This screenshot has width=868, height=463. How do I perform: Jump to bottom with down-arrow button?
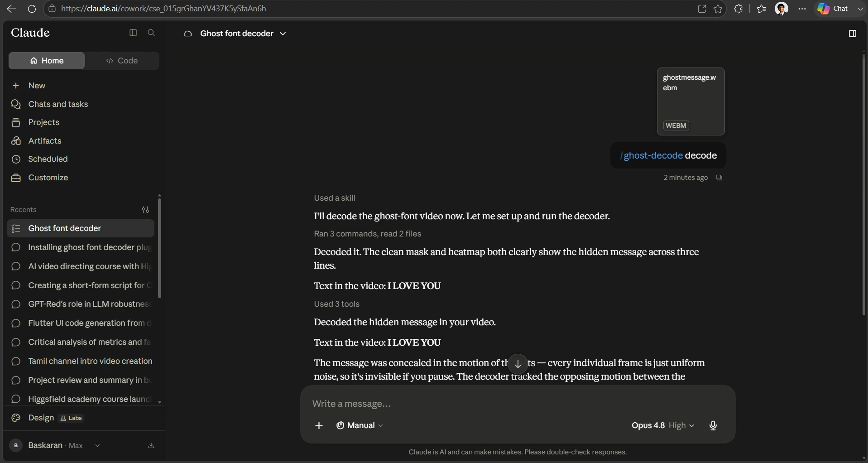point(518,364)
